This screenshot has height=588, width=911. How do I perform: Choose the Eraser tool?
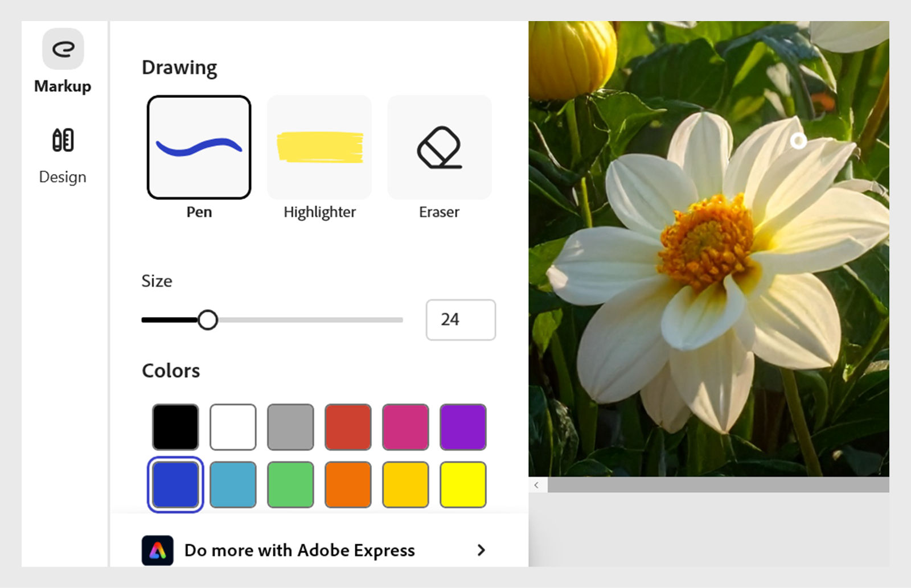tap(439, 147)
